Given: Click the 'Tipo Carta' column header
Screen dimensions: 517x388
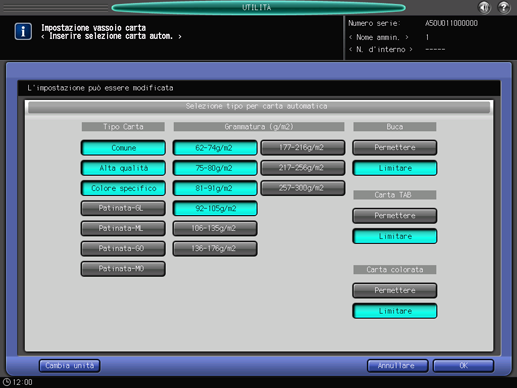Looking at the screenshot, I should click(x=123, y=127).
